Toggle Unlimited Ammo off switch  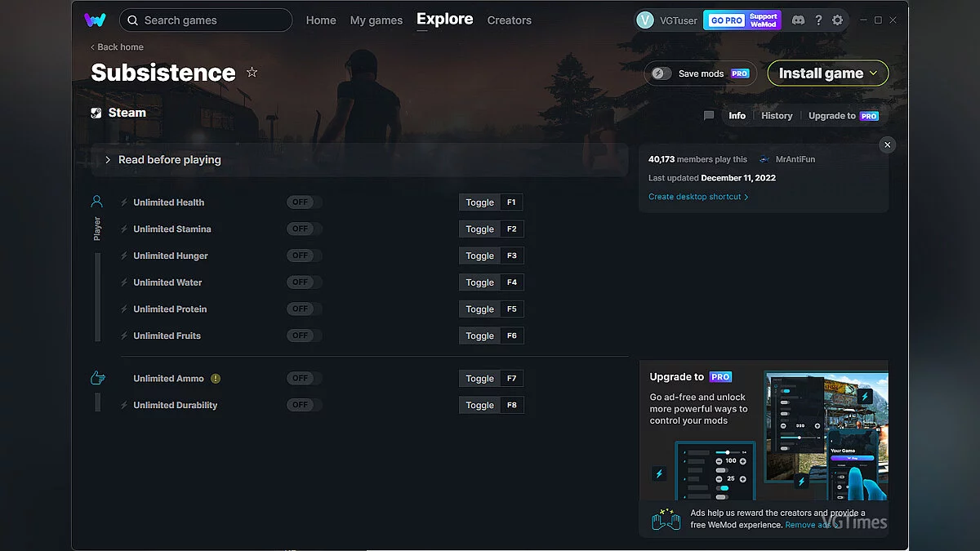[x=304, y=379]
